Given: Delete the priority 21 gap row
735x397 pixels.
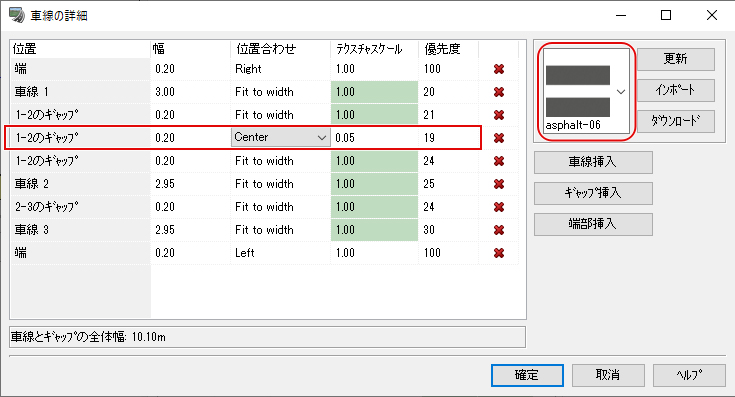Looking at the screenshot, I should tap(499, 115).
